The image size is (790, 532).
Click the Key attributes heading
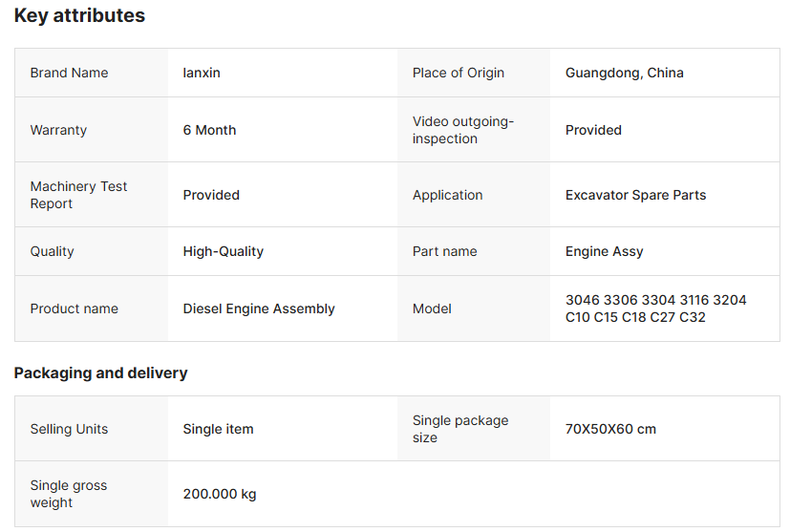79,16
